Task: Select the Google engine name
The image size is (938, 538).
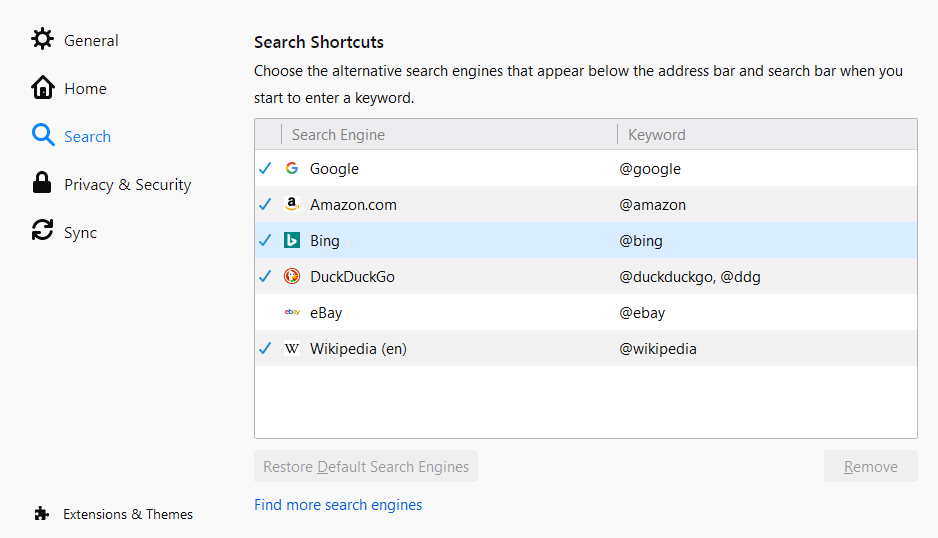Action: click(334, 169)
